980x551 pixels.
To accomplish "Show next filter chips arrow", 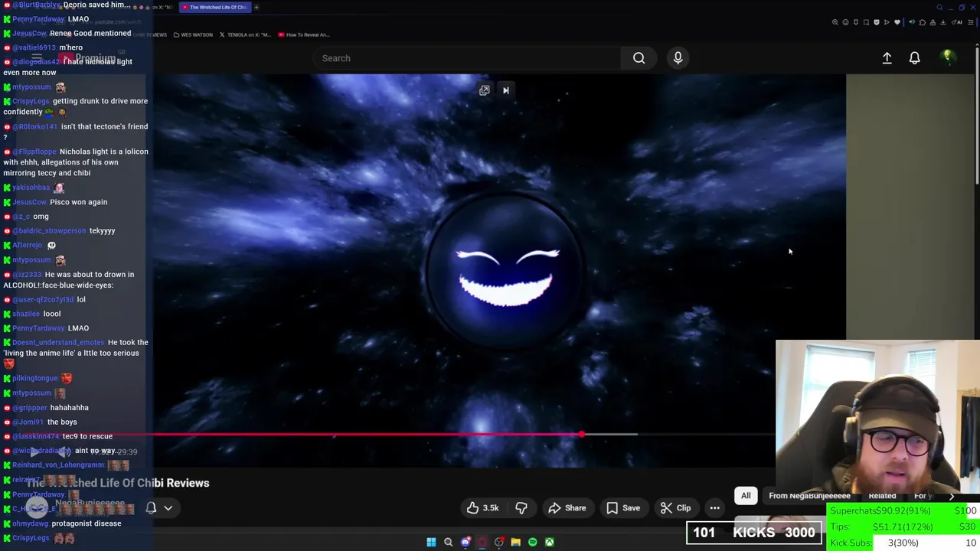I will [x=952, y=496].
